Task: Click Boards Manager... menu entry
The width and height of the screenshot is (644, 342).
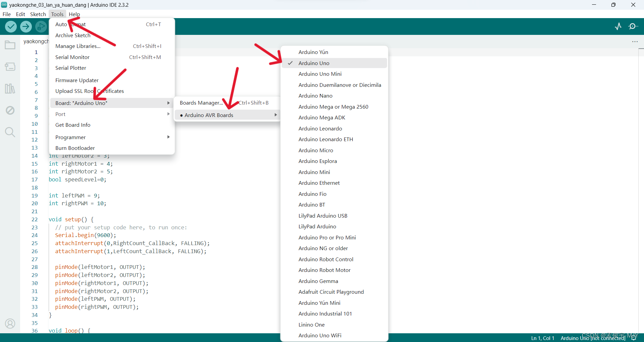Action: (x=201, y=103)
